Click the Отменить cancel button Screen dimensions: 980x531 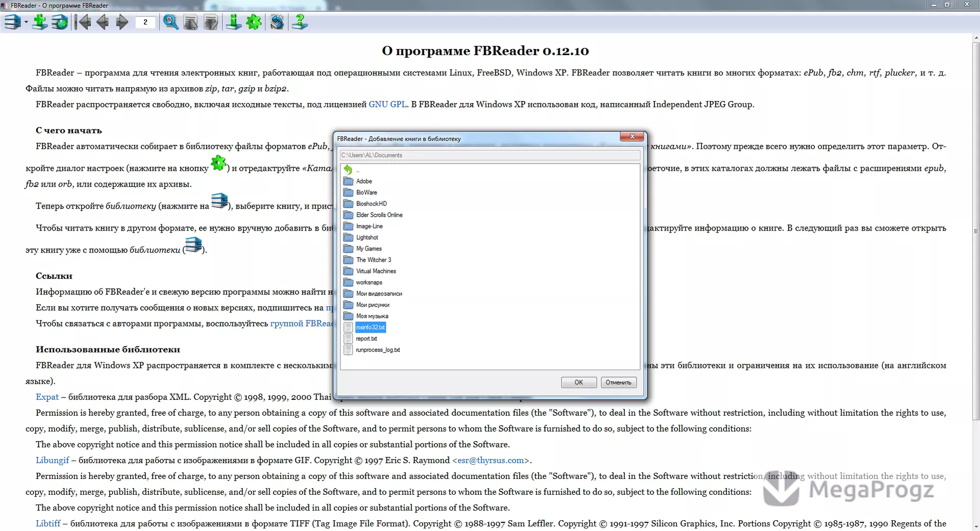tap(619, 382)
